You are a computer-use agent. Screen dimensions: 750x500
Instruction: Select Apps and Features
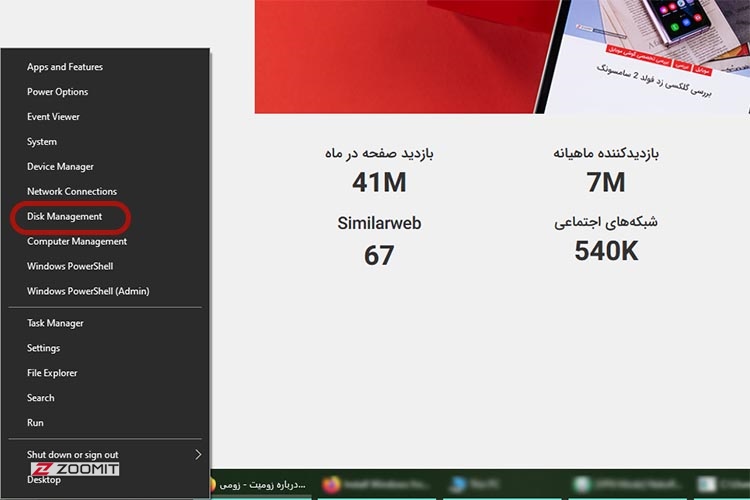[64, 67]
